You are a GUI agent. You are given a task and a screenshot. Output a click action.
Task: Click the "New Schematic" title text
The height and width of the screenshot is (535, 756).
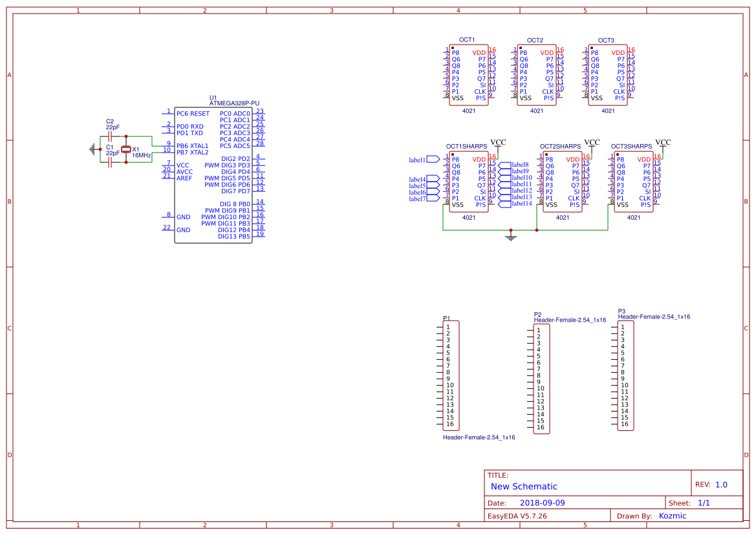pyautogui.click(x=524, y=487)
